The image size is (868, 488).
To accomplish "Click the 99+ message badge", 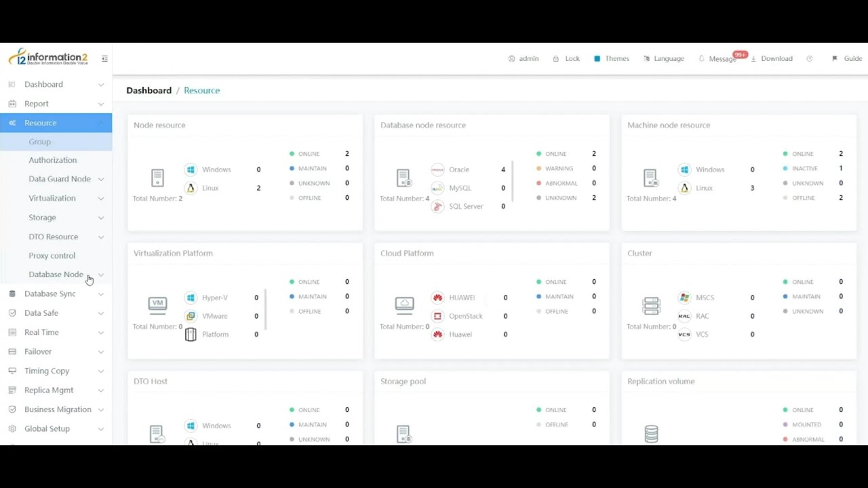I will pyautogui.click(x=740, y=54).
